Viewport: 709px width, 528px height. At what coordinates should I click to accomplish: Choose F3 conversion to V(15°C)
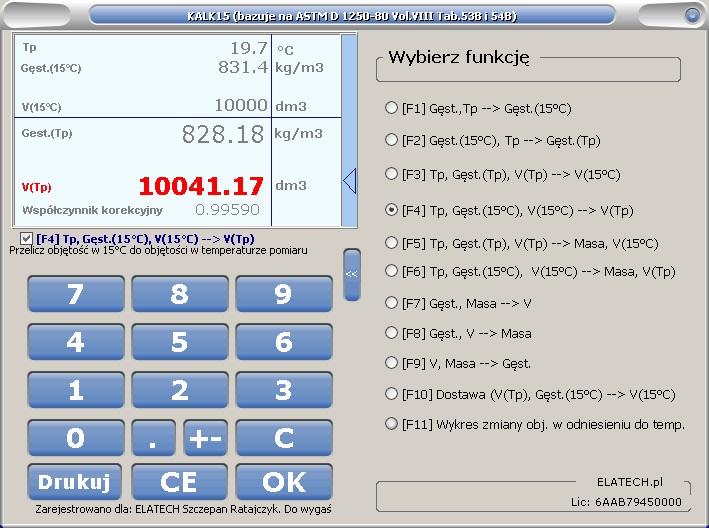pyautogui.click(x=503, y=174)
